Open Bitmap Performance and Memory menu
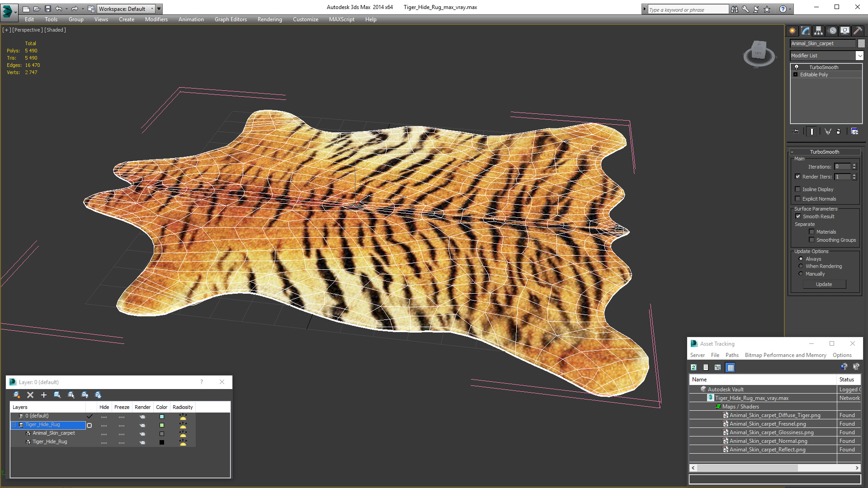 tap(786, 355)
